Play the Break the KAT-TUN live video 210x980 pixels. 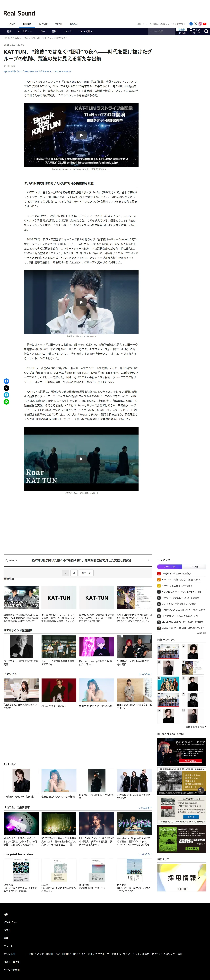(x=81, y=135)
